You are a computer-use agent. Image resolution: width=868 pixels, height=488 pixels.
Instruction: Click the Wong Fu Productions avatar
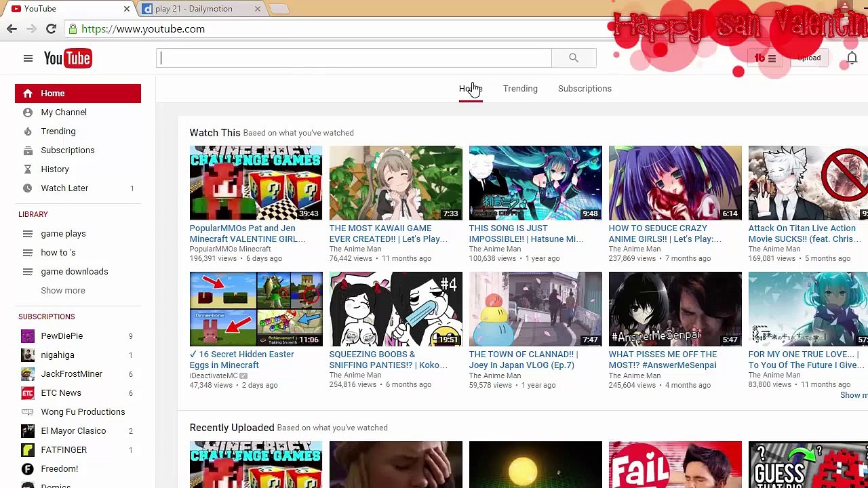click(x=28, y=411)
